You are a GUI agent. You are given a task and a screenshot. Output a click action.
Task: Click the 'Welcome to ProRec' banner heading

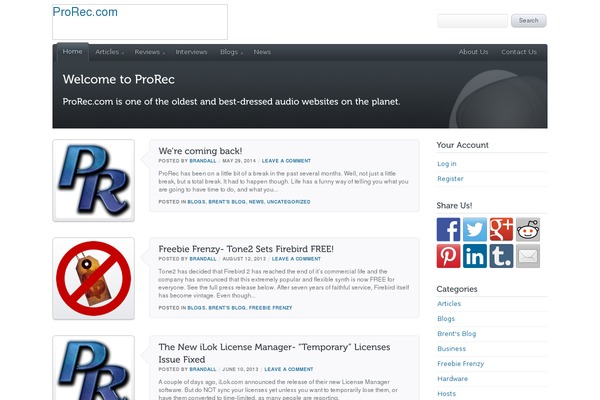pyautogui.click(x=119, y=80)
